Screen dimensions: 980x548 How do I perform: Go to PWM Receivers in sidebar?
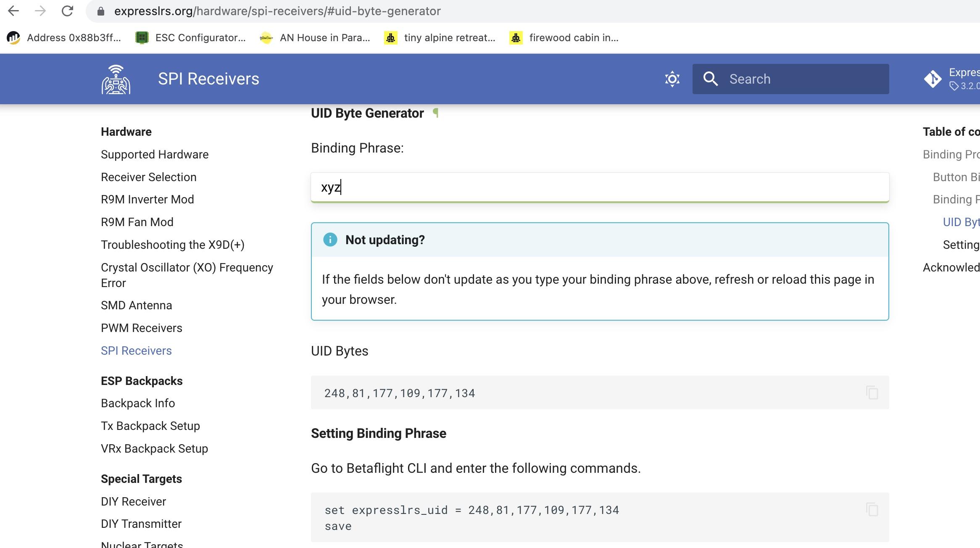[x=141, y=328]
